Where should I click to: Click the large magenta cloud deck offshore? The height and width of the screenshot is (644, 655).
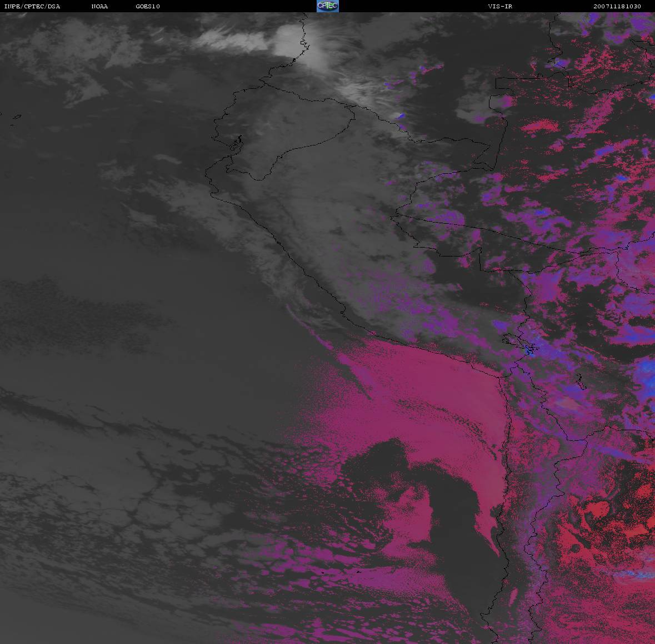point(422,400)
